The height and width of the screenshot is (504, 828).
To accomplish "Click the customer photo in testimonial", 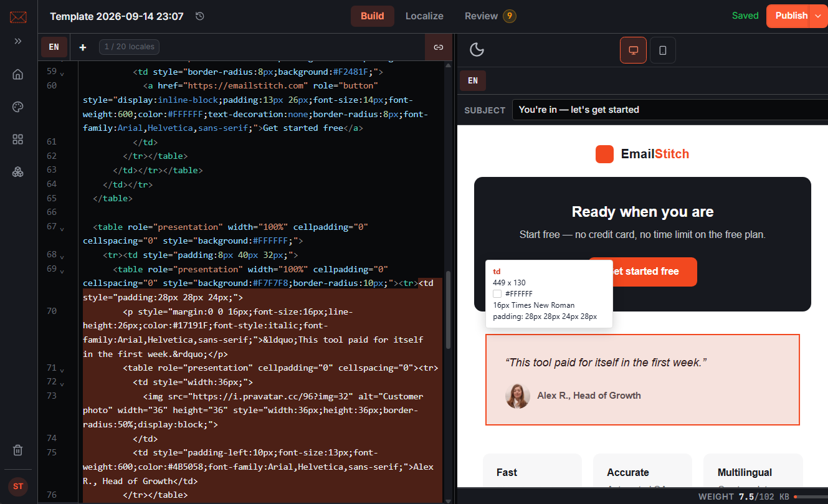I will (518, 396).
